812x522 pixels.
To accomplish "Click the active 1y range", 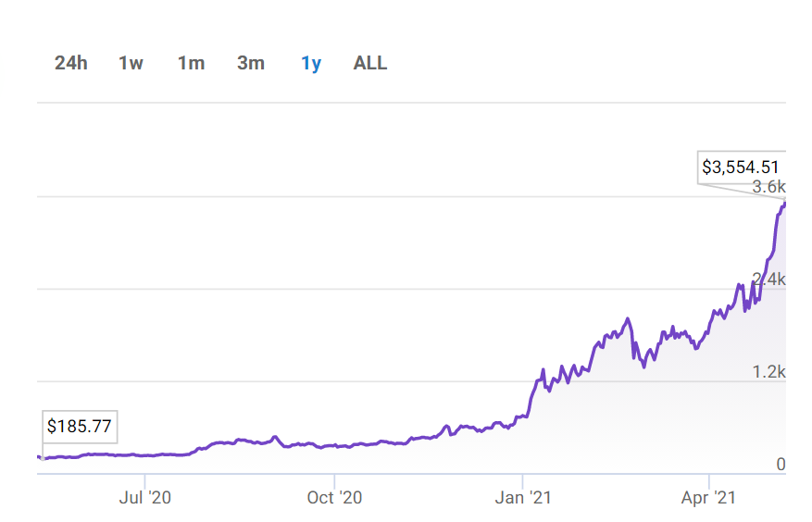I will (311, 64).
